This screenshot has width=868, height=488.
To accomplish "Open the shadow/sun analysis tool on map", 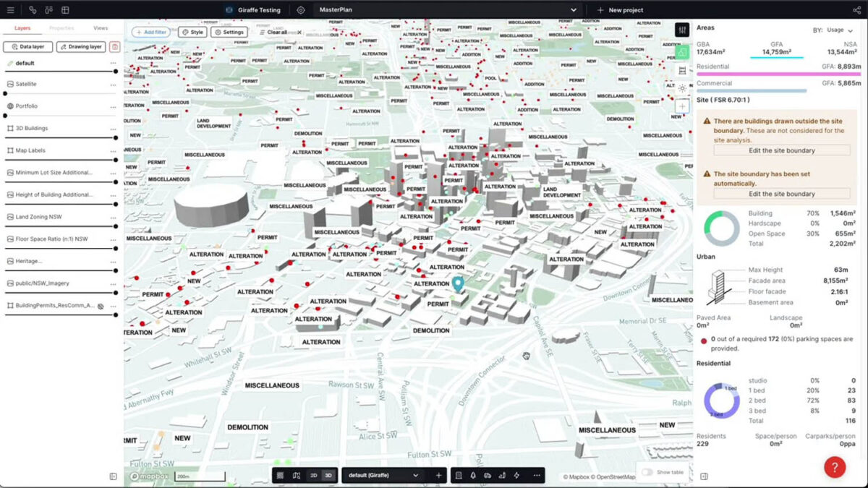I will (x=682, y=88).
